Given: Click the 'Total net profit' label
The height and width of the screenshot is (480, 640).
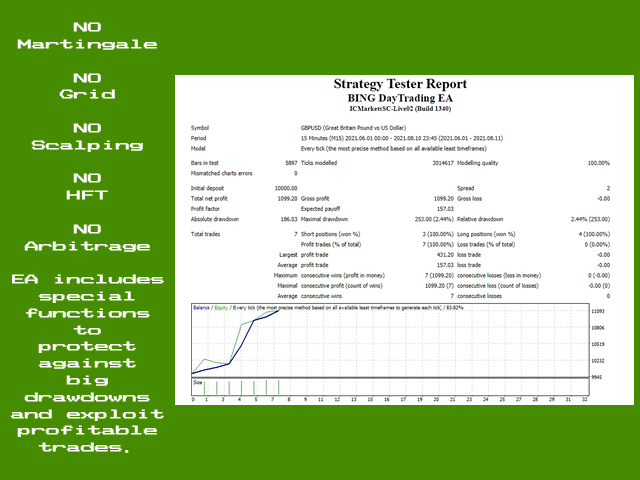Looking at the screenshot, I should [209, 198].
